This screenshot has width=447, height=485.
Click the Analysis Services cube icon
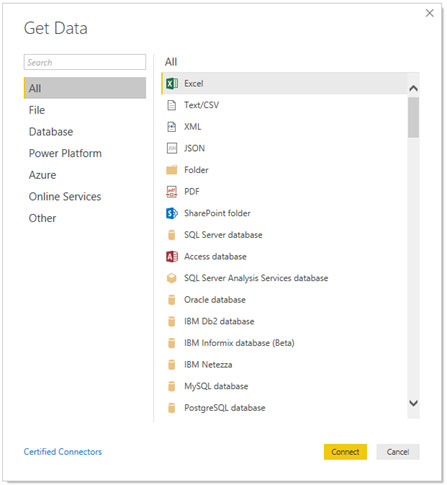tap(172, 278)
